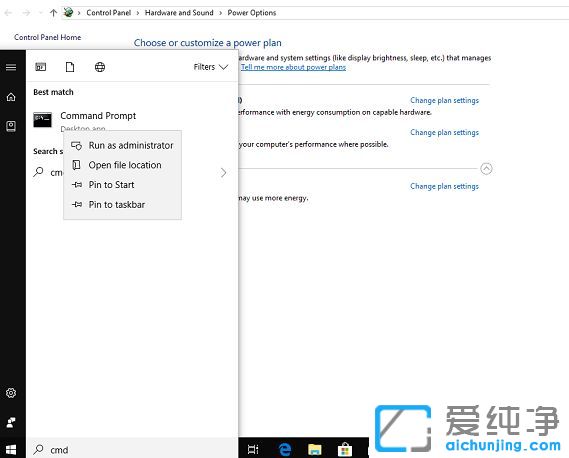
Task: Click the cmd search box in taskbar
Action: [x=132, y=450]
